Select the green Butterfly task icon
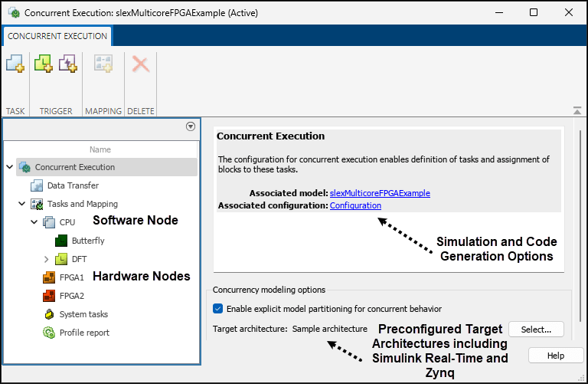This screenshot has width=588, height=387. click(62, 241)
